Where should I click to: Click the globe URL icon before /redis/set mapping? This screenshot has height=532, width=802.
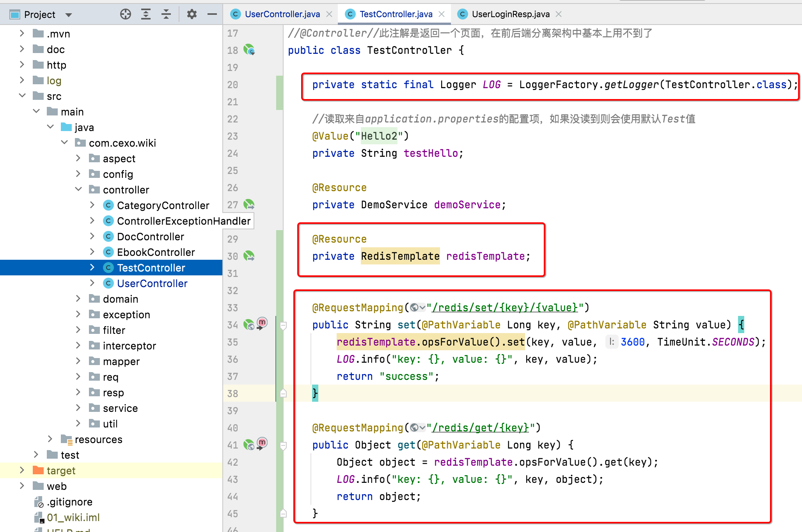click(415, 308)
